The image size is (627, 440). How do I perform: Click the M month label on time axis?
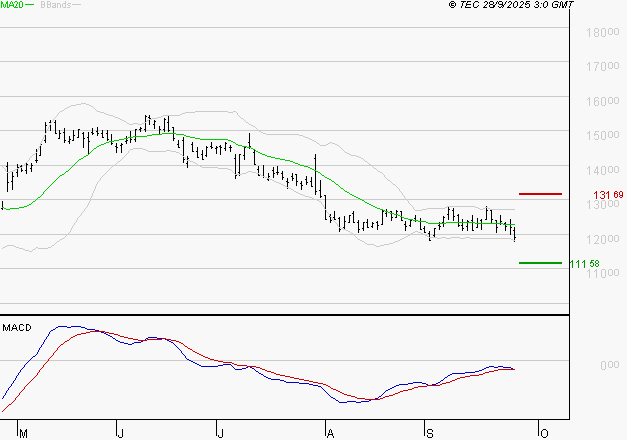23,433
